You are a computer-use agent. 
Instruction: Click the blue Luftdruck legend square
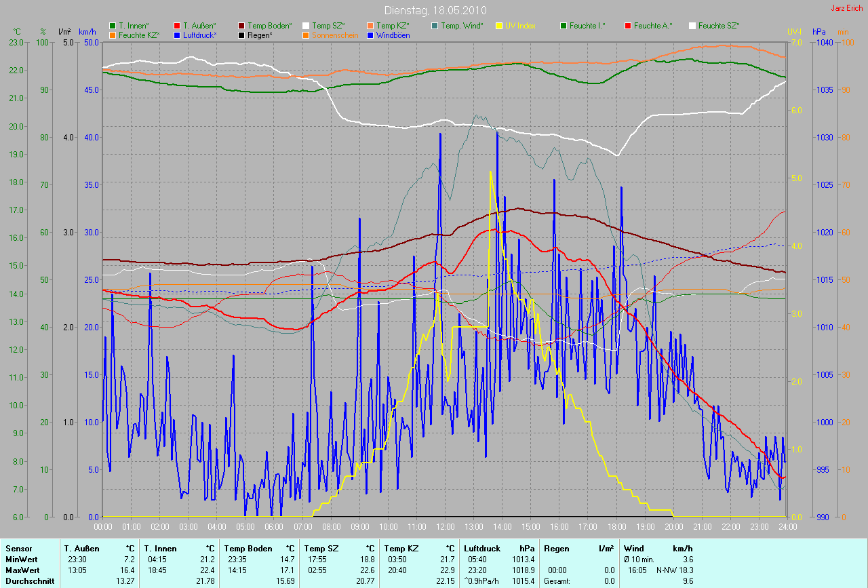point(177,35)
